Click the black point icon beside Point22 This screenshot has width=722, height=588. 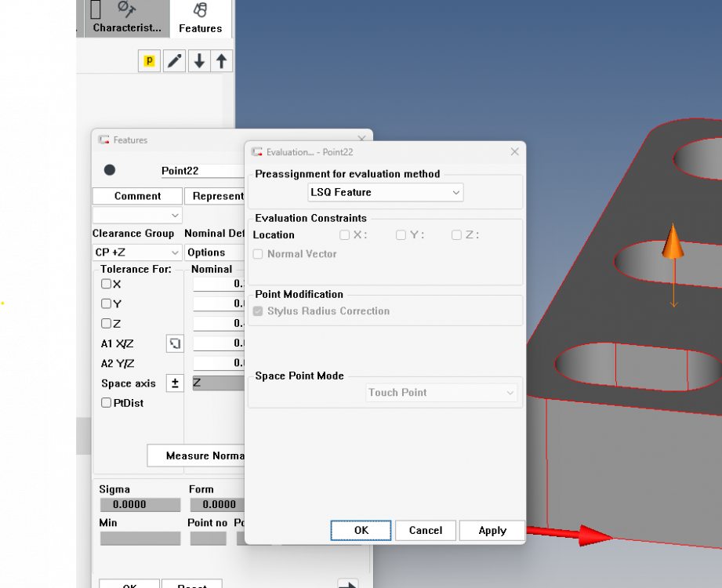pos(110,170)
